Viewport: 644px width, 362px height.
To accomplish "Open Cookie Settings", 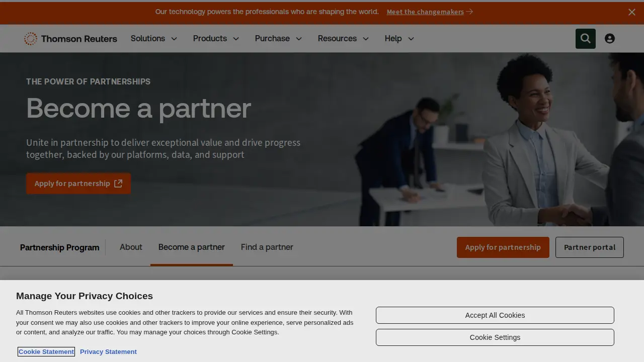I will (495, 337).
